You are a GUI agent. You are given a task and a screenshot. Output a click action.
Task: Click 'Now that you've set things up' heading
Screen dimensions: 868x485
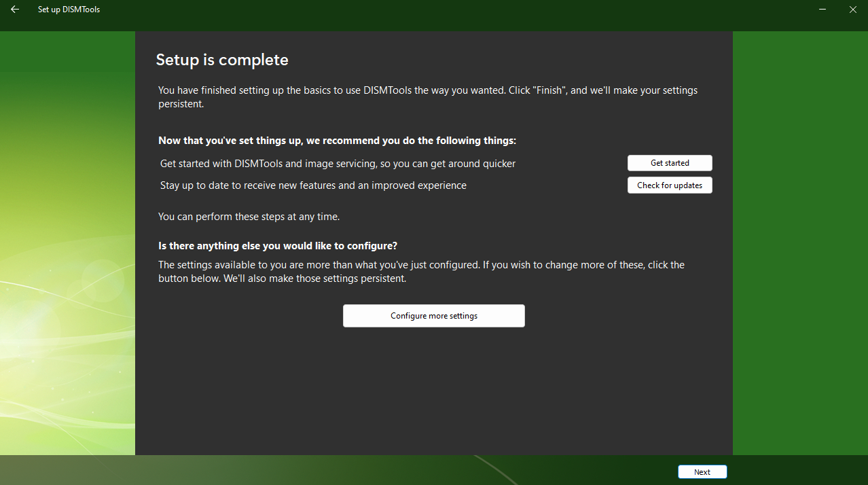[338, 141]
